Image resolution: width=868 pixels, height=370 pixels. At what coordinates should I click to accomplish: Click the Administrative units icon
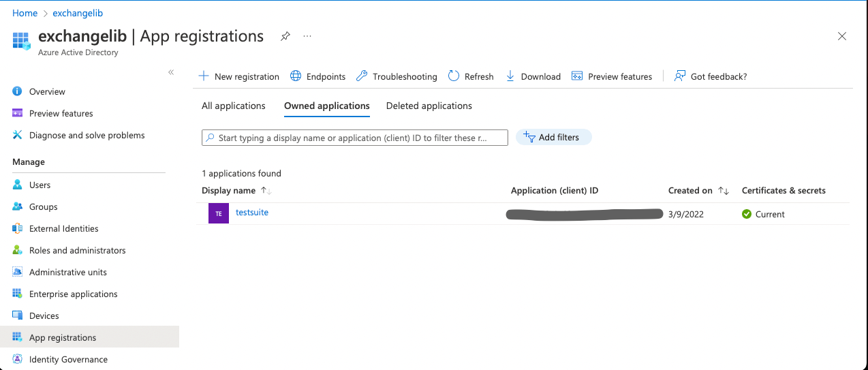(x=17, y=272)
